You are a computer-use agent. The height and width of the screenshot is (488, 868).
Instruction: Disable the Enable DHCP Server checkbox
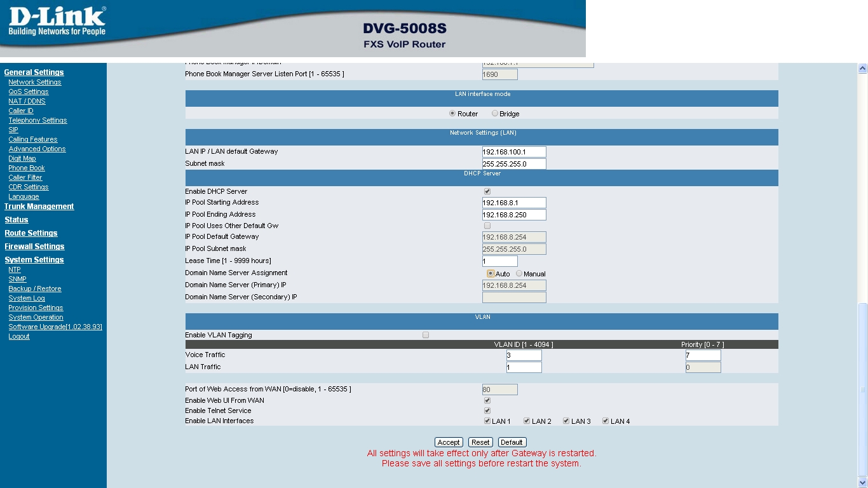(x=487, y=191)
